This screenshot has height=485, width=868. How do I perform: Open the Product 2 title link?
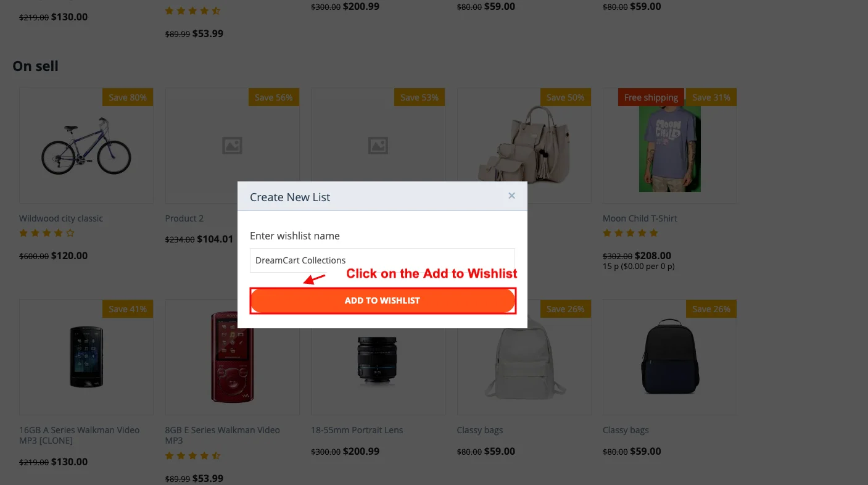pyautogui.click(x=184, y=218)
